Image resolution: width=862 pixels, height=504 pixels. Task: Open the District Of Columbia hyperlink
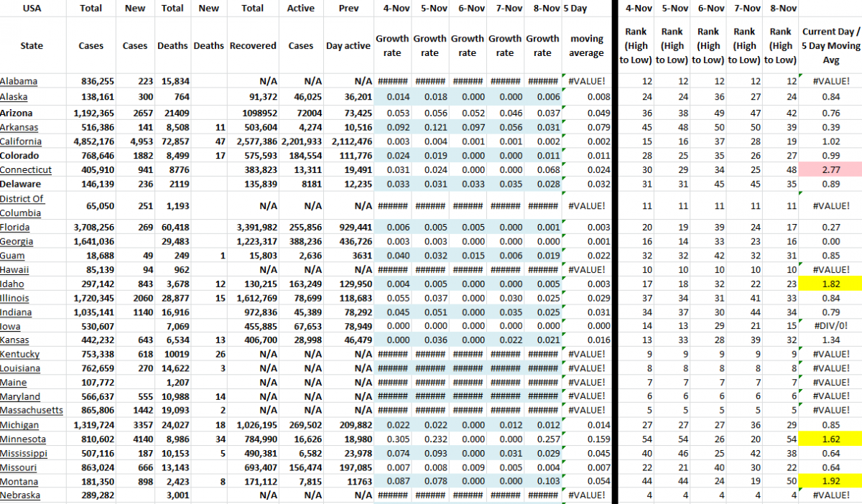[x=23, y=206]
